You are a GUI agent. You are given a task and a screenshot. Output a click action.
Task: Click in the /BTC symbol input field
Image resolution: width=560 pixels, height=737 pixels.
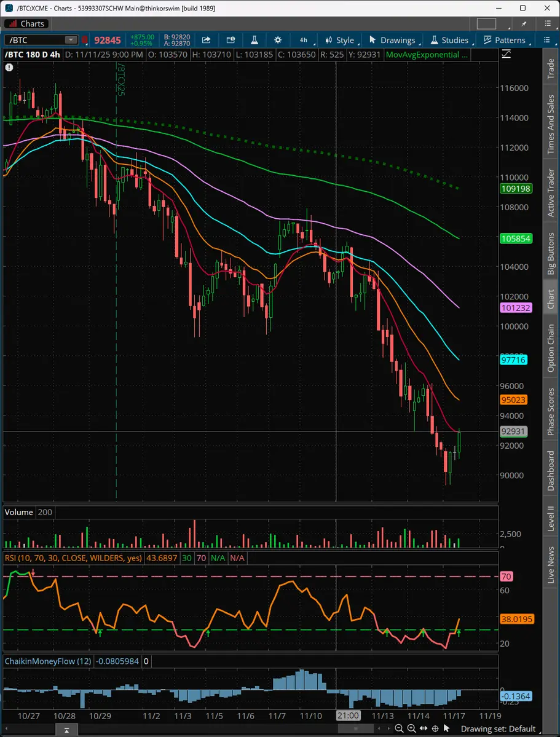(35, 41)
